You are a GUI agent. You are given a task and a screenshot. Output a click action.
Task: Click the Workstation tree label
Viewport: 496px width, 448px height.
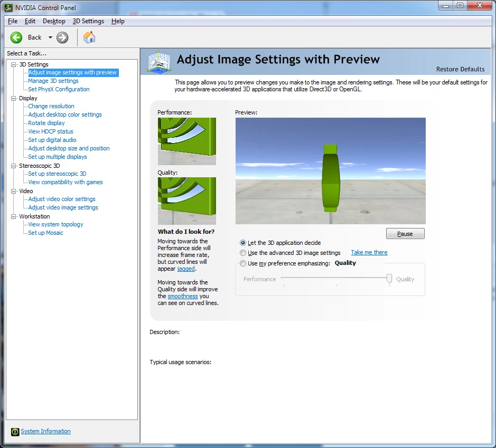(34, 216)
